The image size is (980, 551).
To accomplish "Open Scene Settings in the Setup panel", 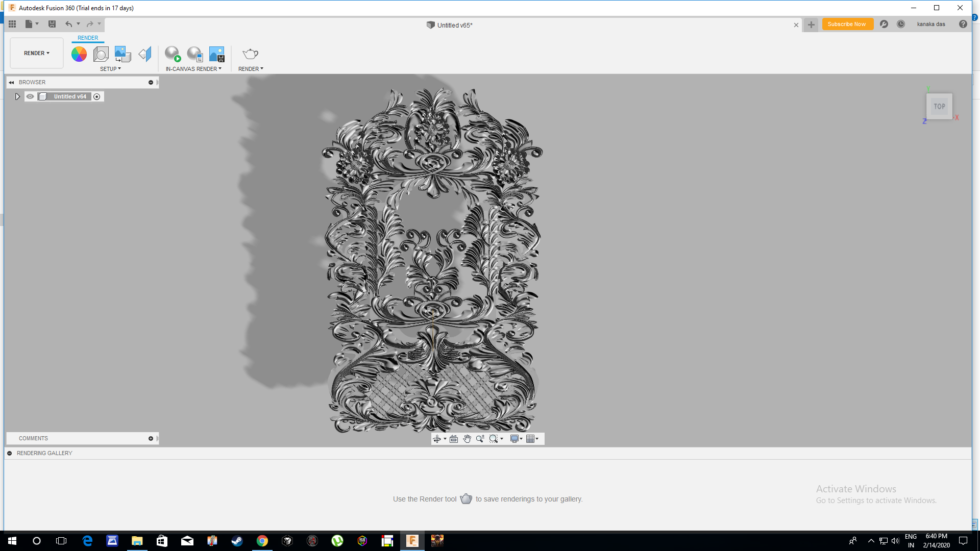I will [101, 54].
